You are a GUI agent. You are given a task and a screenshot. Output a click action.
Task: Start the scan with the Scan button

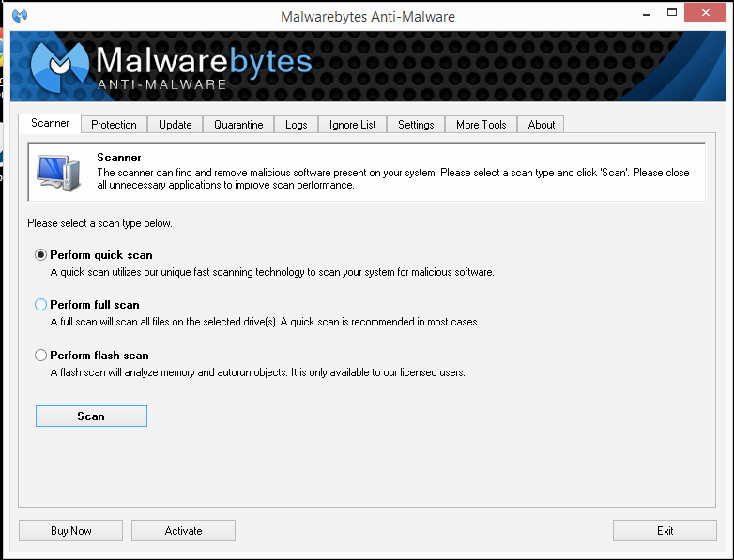tap(91, 416)
